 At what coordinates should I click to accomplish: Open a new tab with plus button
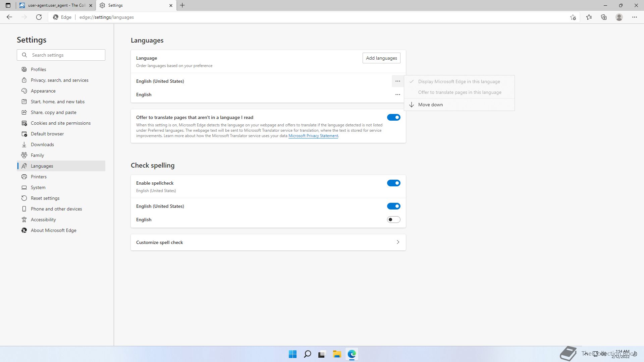coord(182,5)
